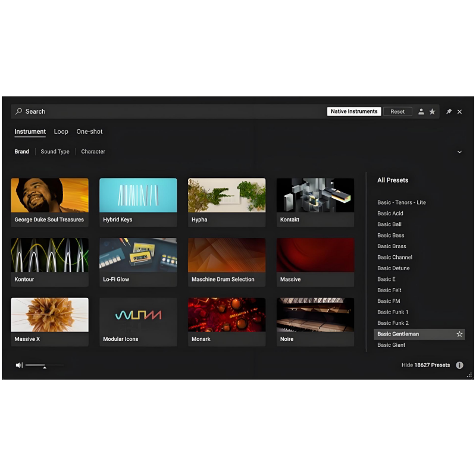Switch to the Loop tab
Viewport: 476px width, 476px height.
[x=61, y=131]
